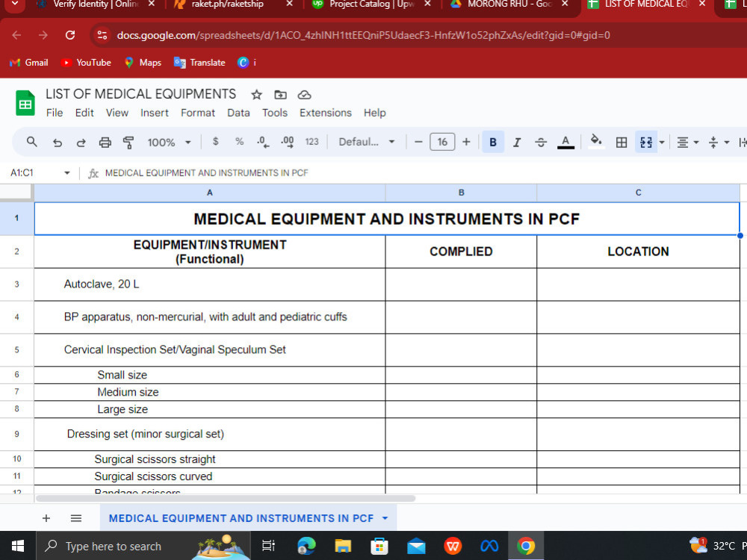Toggle italic formatting

coord(517,143)
